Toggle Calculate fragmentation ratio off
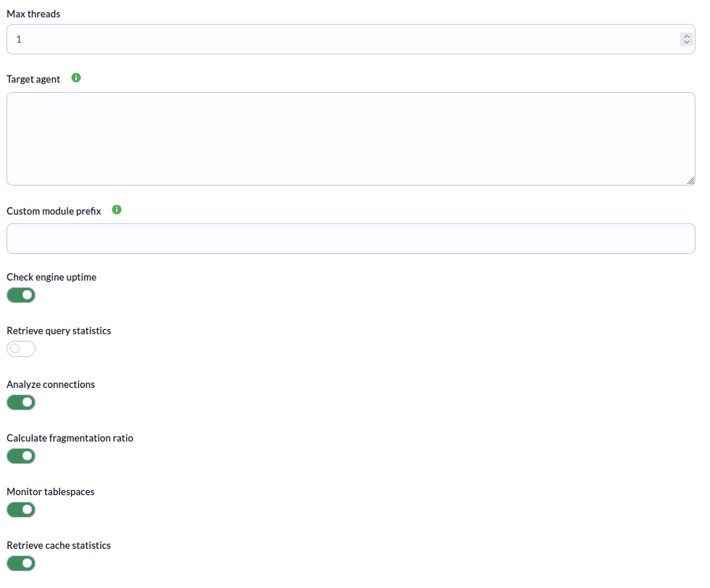The width and height of the screenshot is (710, 588). coord(21,456)
